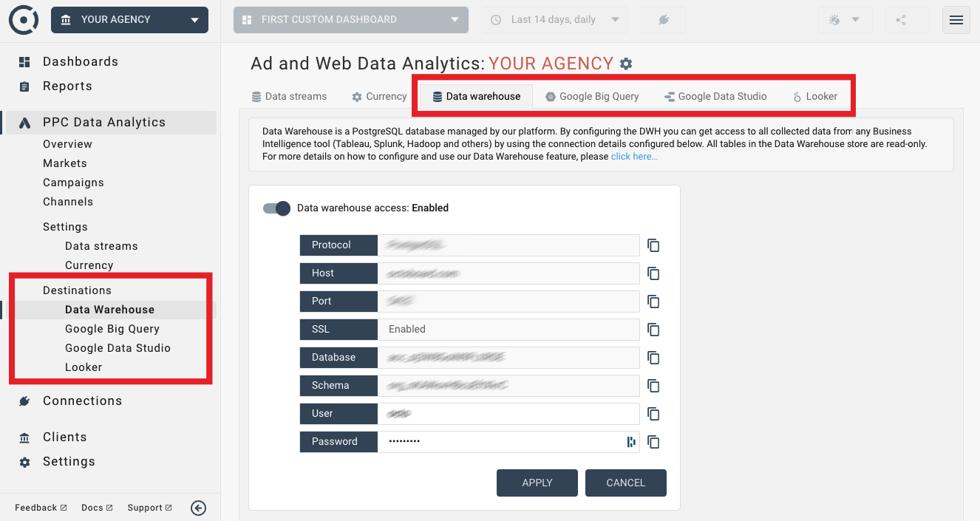This screenshot has height=521, width=980.
Task: Select Google Data Studio under Destinations
Action: [118, 348]
